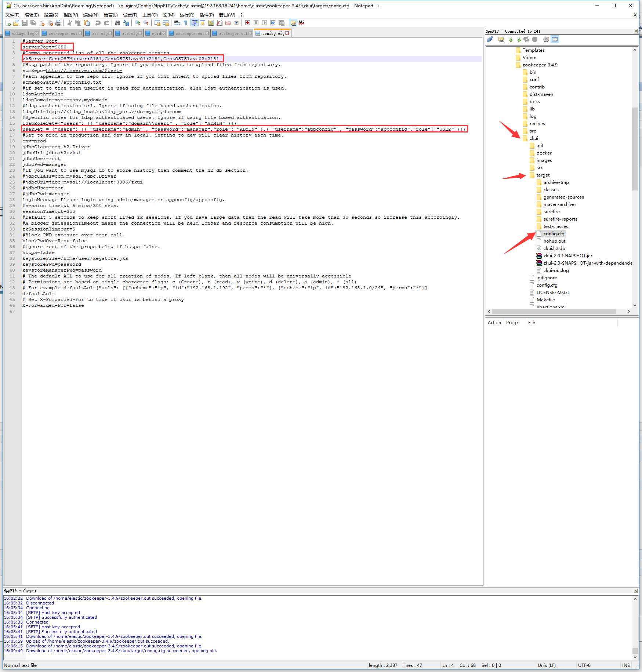Image resolution: width=642 pixels, height=672 pixels.
Task: Open Find with the binoculars icon
Action: [x=118, y=23]
